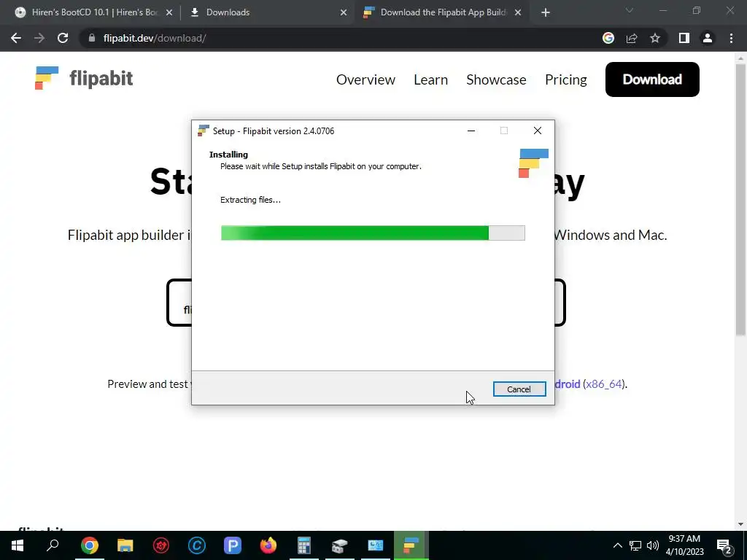Open Calculator from the taskbar
Viewport: 747px width, 560px height.
[304, 545]
